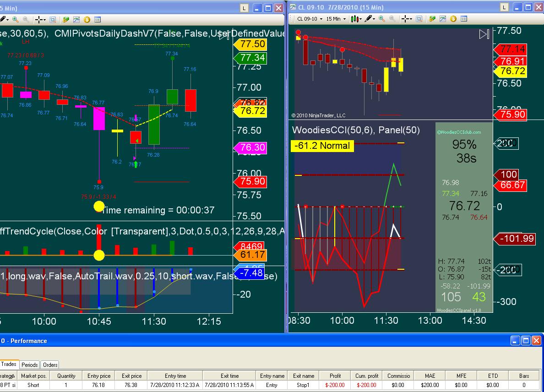Open Data Box icon in left chart toolbar
This screenshot has width=544, height=392.
pyautogui.click(x=53, y=19)
